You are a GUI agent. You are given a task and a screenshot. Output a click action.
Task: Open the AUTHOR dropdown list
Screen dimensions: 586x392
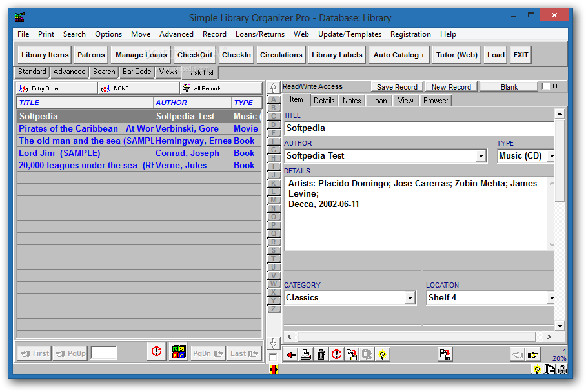(481, 156)
